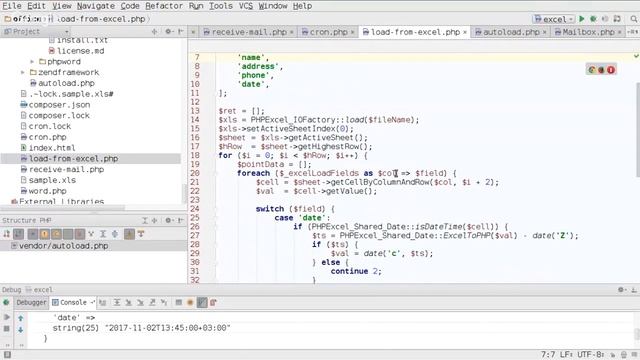
Task: Expand vendor/autoload.php node in Structure
Action: pyautogui.click(x=14, y=246)
